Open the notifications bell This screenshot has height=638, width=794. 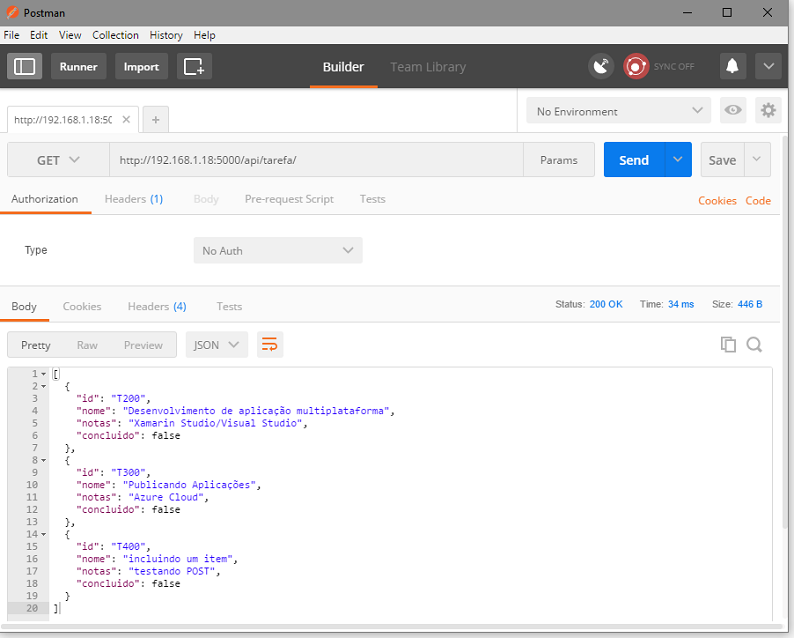pos(733,66)
